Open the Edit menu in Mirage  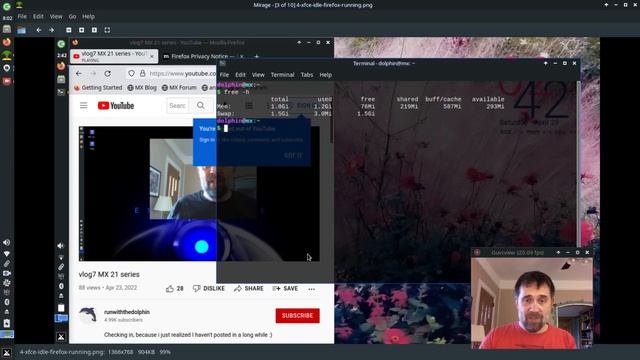point(38,17)
